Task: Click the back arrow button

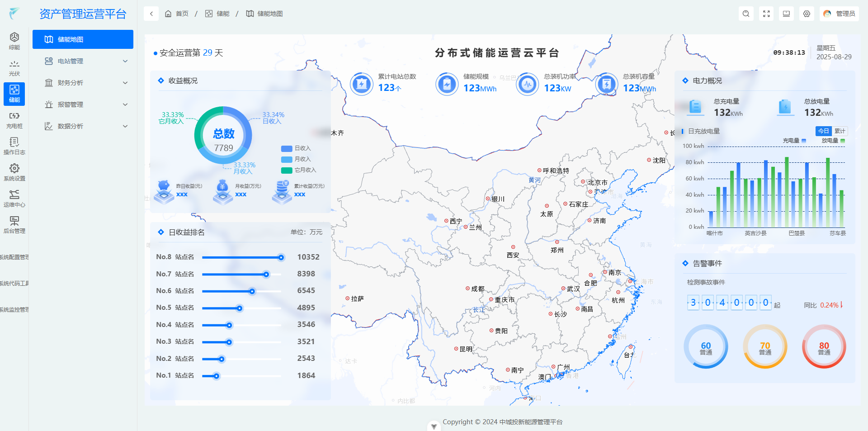Action: pyautogui.click(x=151, y=14)
